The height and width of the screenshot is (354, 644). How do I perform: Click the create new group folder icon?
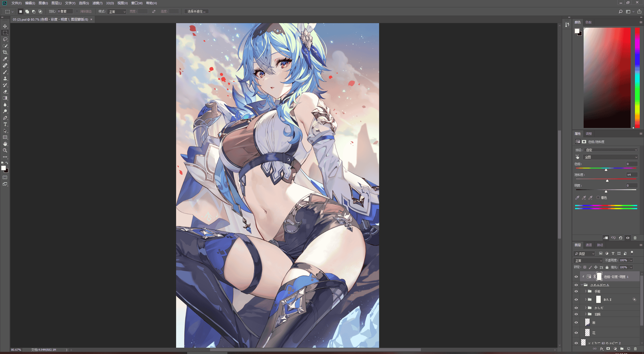622,349
